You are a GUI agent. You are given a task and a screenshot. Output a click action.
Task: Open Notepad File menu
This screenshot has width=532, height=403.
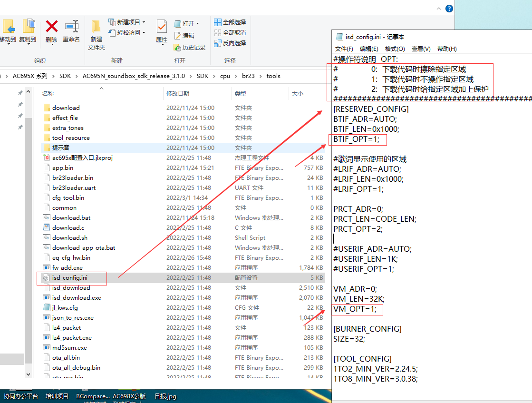344,49
